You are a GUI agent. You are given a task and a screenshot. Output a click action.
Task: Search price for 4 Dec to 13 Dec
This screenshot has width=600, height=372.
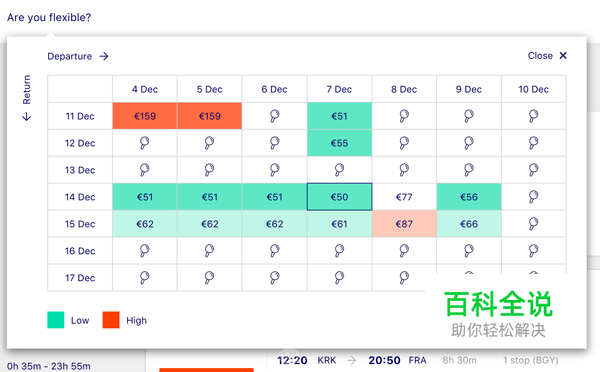tap(145, 170)
